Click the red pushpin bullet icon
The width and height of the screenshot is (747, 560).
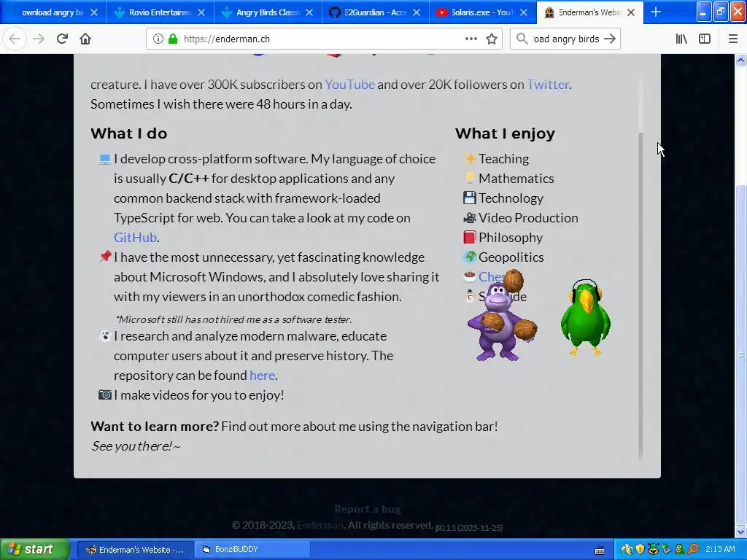tap(105, 257)
